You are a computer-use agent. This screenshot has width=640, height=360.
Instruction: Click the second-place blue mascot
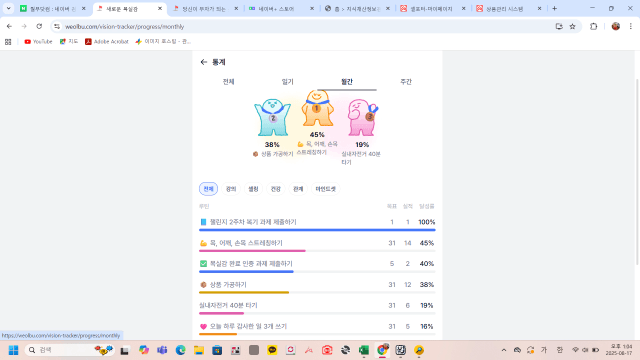[x=272, y=118]
